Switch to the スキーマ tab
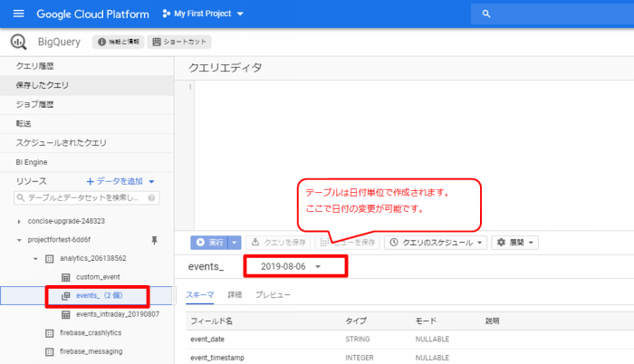Screen dimensions: 634x364 pyautogui.click(x=200, y=295)
